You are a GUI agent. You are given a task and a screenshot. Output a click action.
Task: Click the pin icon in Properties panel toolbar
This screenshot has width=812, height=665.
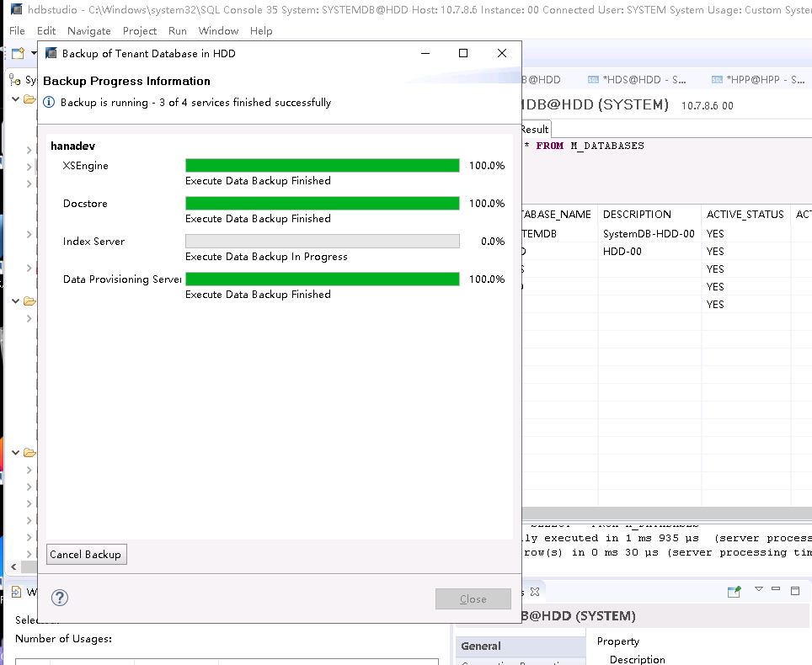point(735,591)
